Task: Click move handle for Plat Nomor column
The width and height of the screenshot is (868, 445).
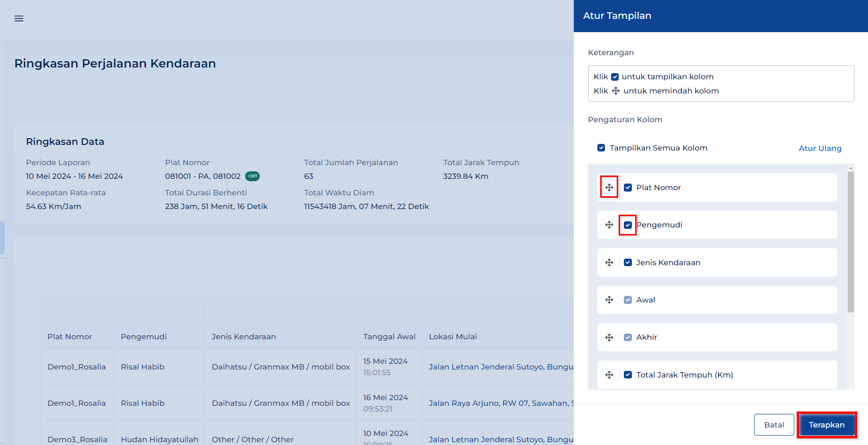Action: click(609, 187)
